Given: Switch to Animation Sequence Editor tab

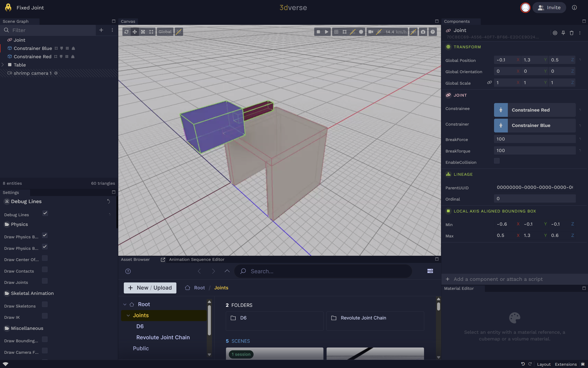Looking at the screenshot, I should pyautogui.click(x=197, y=259).
